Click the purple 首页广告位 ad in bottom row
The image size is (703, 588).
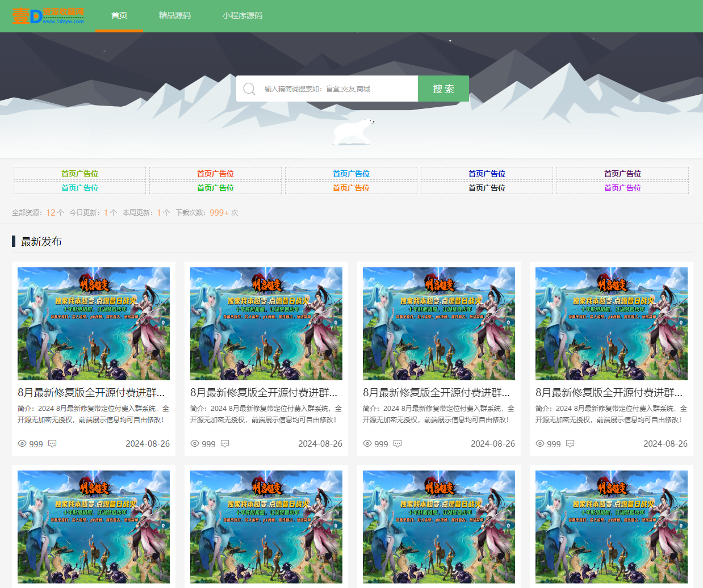point(622,188)
